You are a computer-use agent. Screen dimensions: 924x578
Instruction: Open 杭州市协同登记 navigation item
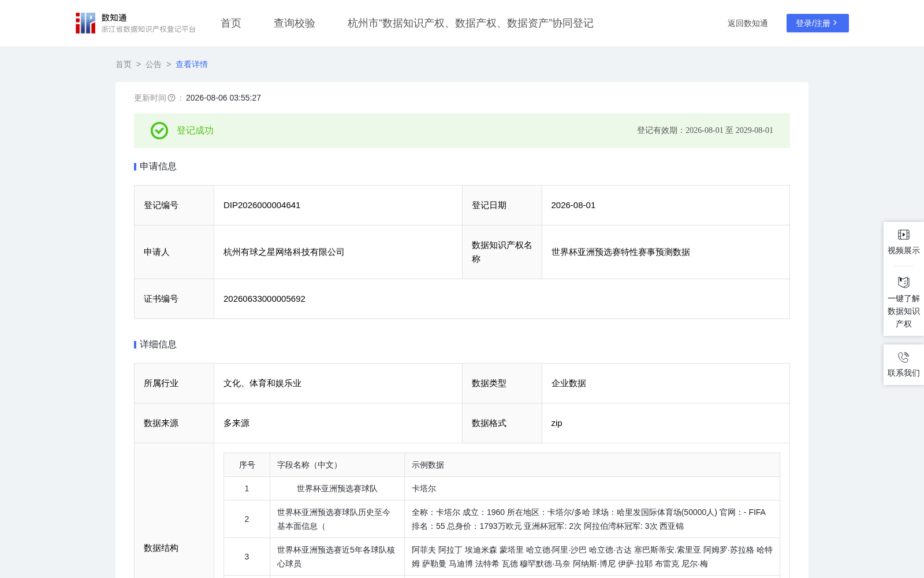(471, 23)
